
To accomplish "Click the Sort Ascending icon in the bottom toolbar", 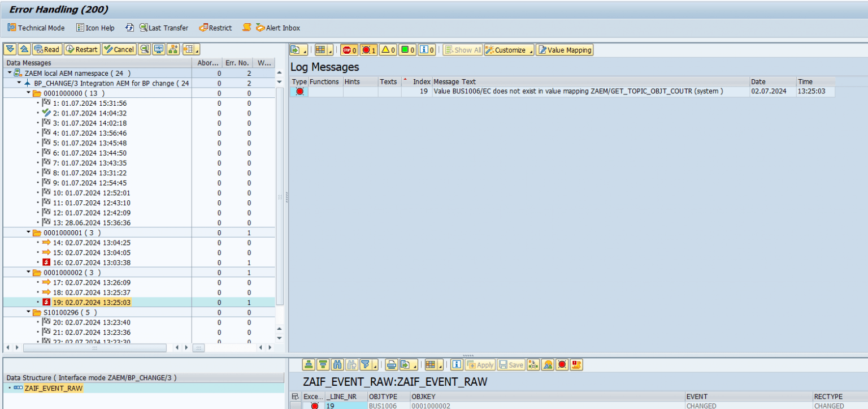I will click(309, 365).
